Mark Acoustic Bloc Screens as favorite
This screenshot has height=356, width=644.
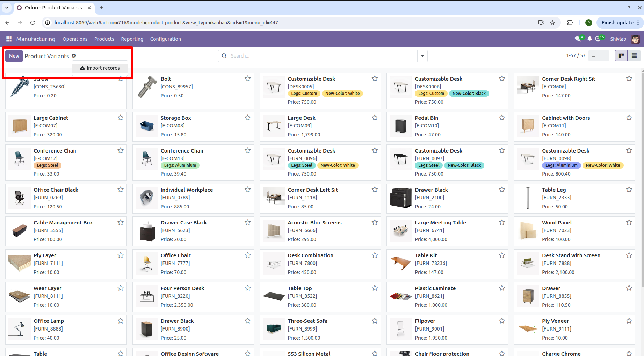pyautogui.click(x=375, y=223)
